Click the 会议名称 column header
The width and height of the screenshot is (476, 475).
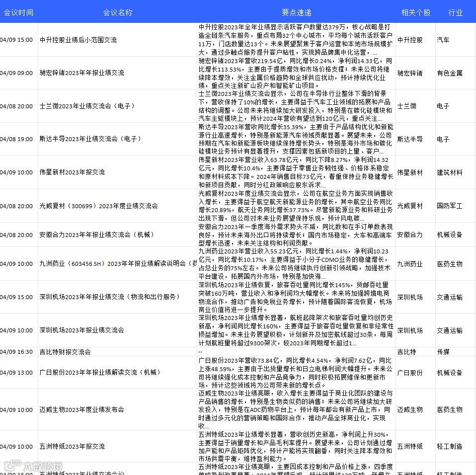click(117, 12)
